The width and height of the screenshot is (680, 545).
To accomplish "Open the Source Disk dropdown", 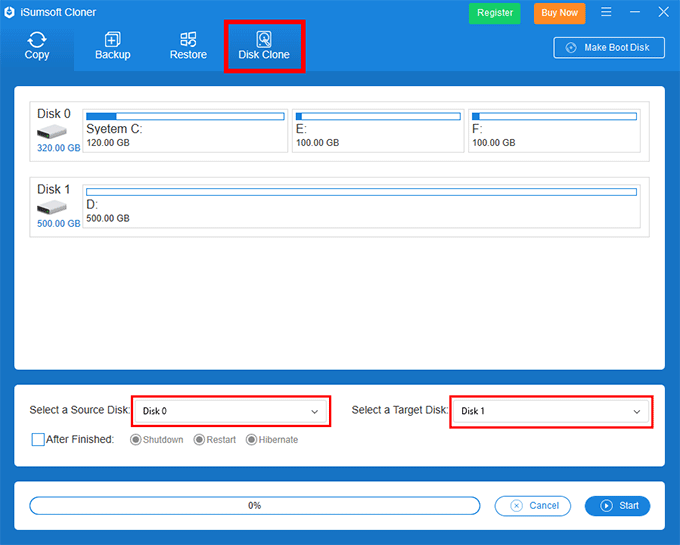I will [230, 411].
